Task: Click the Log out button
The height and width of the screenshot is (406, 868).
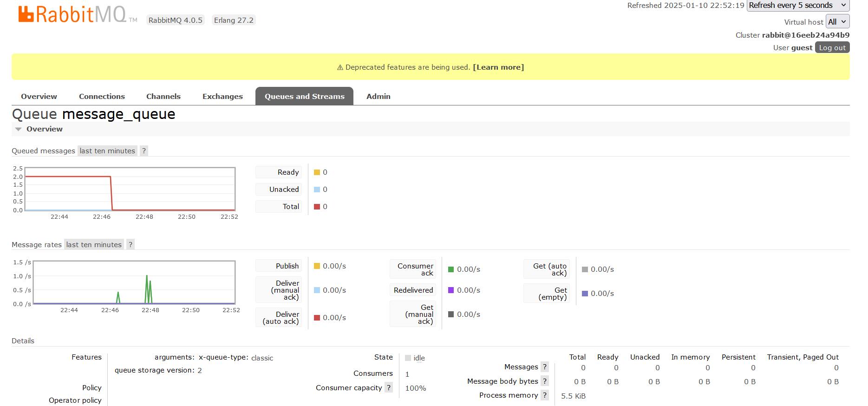Action: [832, 47]
